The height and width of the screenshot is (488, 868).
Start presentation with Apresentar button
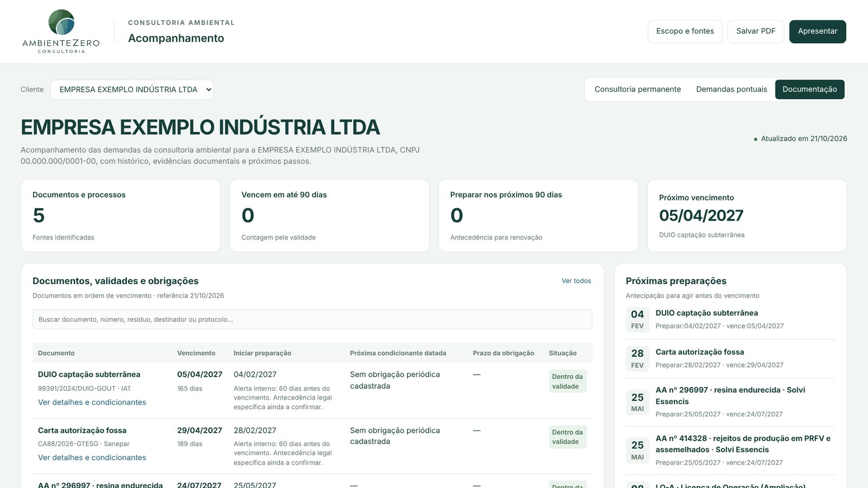tap(818, 31)
